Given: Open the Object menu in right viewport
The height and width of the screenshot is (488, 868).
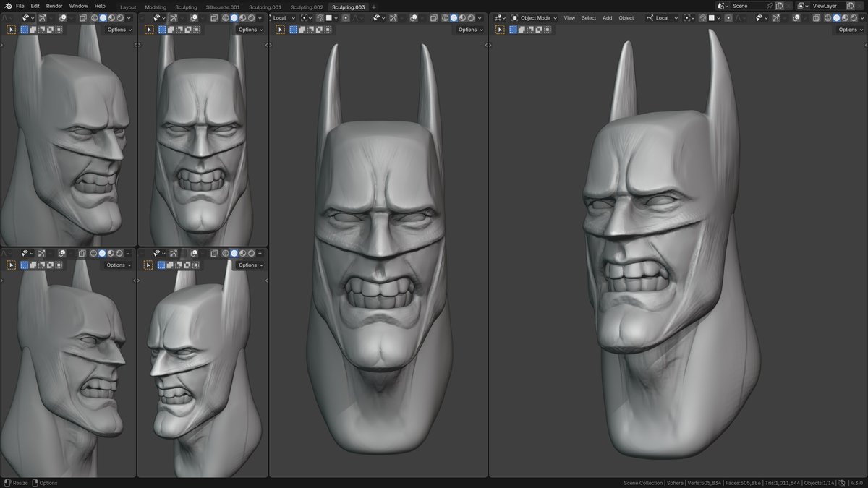Looking at the screenshot, I should 626,18.
